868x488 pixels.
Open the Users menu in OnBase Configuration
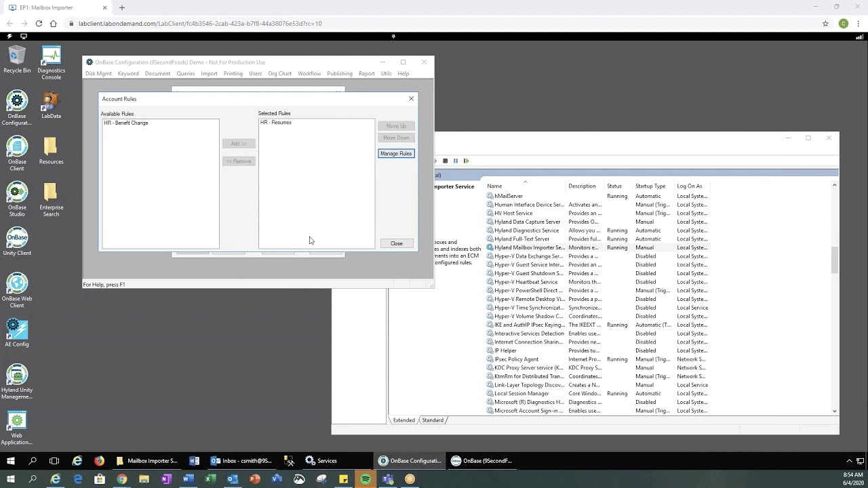tap(255, 73)
